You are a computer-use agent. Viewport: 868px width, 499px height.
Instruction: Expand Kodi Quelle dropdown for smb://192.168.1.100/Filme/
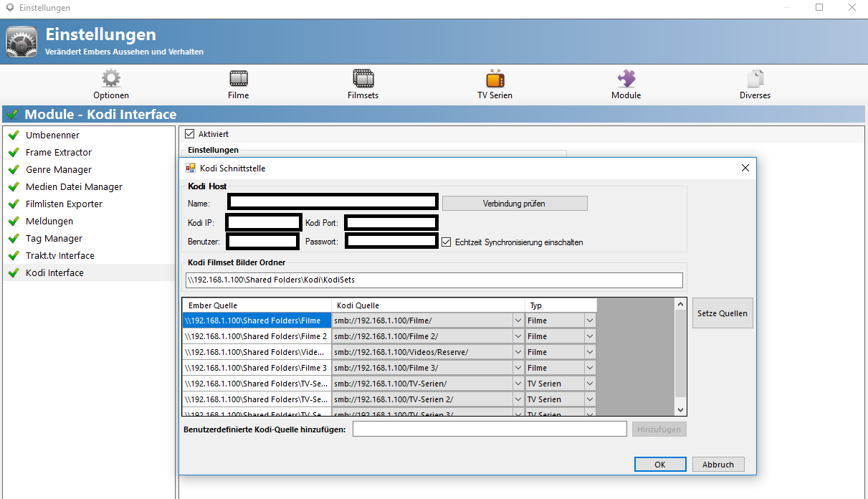coord(518,320)
